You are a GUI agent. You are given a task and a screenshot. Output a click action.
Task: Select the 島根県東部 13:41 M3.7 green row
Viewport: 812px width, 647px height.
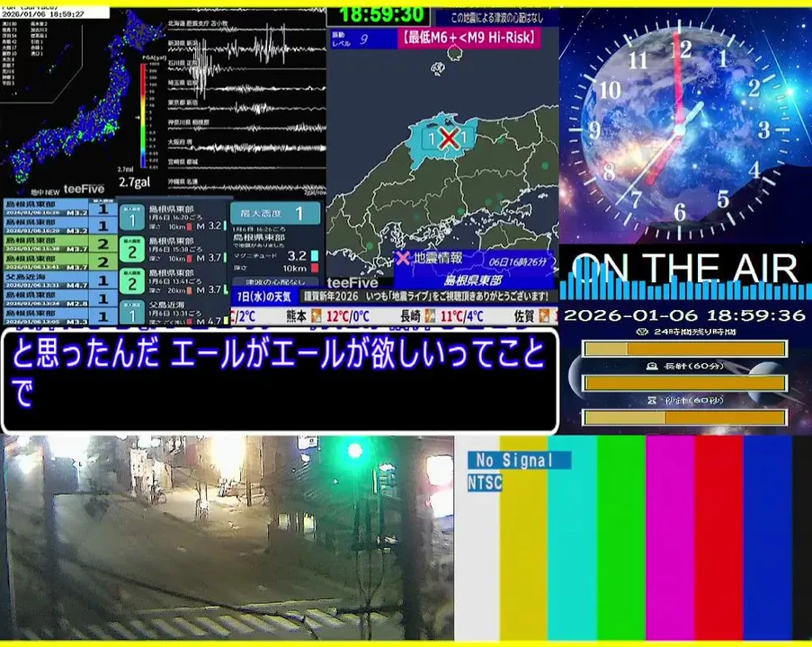(60, 261)
